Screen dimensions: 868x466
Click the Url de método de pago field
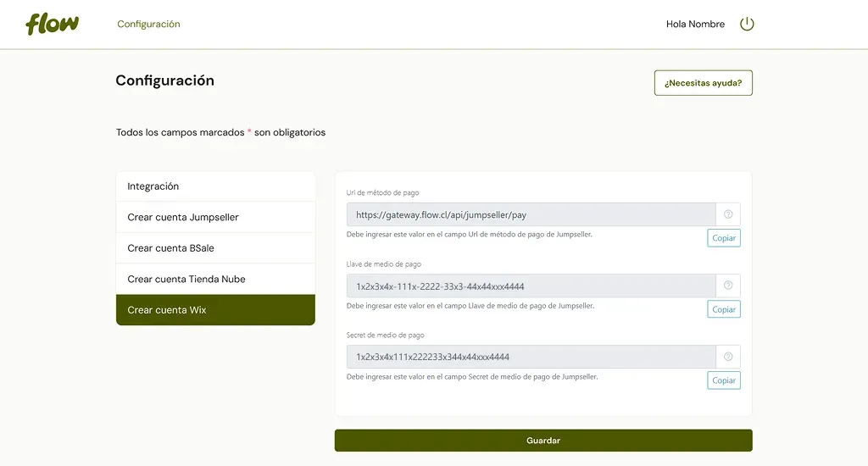(531, 214)
